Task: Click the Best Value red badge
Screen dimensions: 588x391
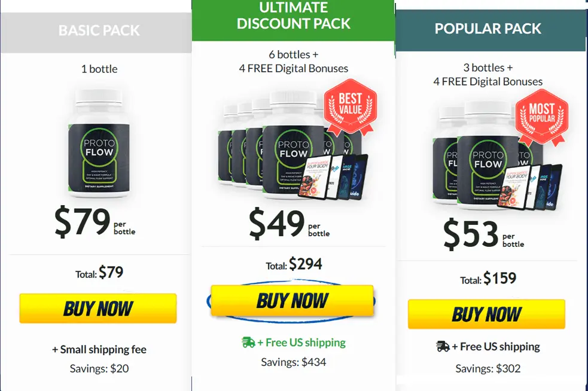Action: click(351, 106)
